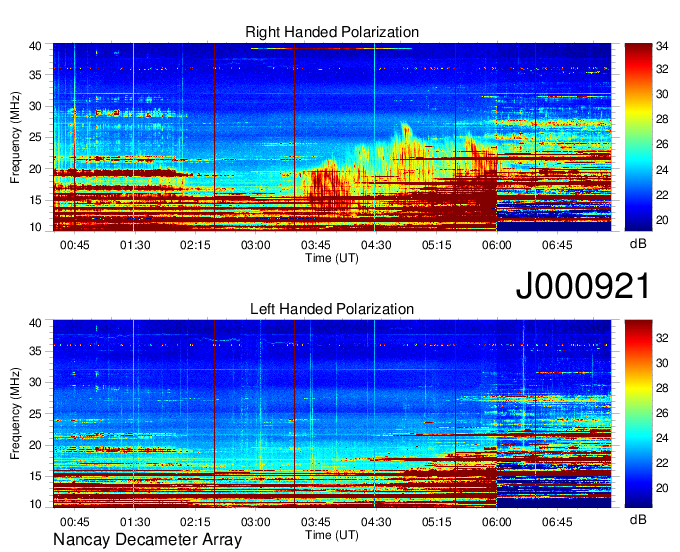680x552 pixels.
Task: Click the 34 value on Right Handed colorbar
Action: [x=662, y=46]
